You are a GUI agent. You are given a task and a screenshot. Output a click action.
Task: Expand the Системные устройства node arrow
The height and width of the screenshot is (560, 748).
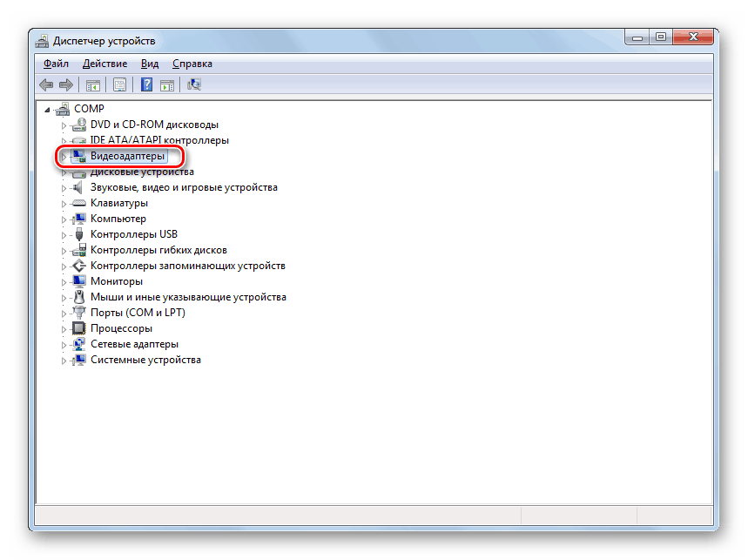64,361
